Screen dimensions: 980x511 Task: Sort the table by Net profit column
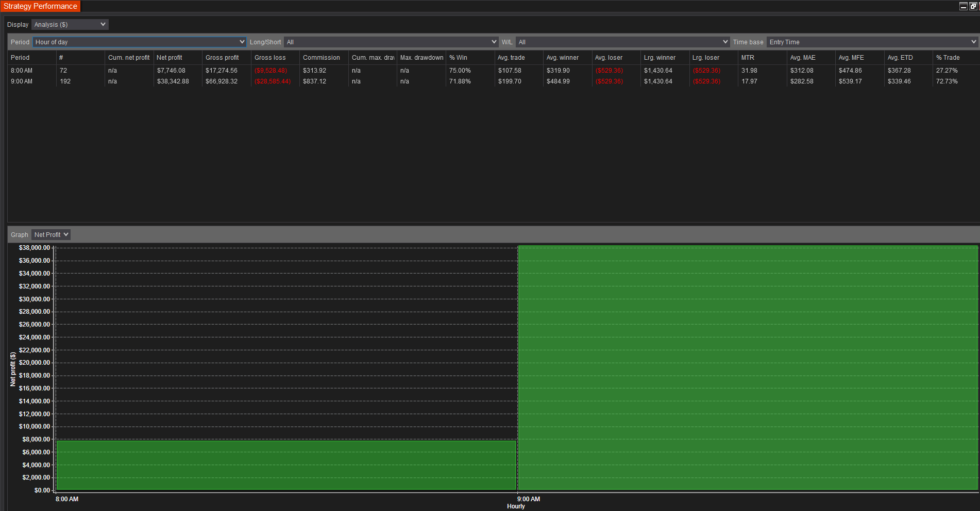[170, 57]
